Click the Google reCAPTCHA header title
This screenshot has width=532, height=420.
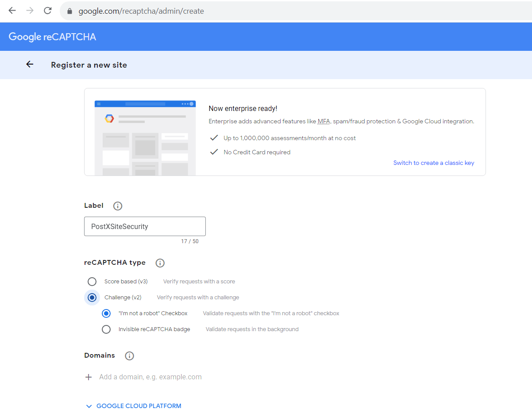tap(52, 36)
